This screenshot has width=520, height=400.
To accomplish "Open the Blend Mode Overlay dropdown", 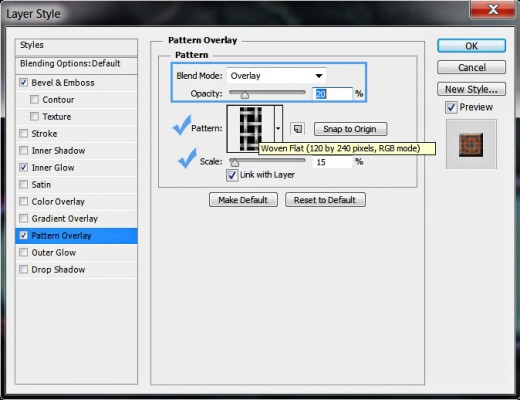I will [276, 76].
